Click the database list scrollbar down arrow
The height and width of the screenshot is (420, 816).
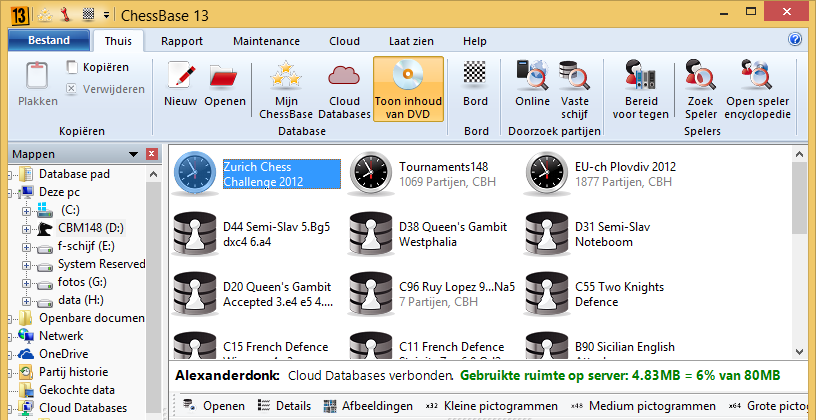tap(799, 352)
